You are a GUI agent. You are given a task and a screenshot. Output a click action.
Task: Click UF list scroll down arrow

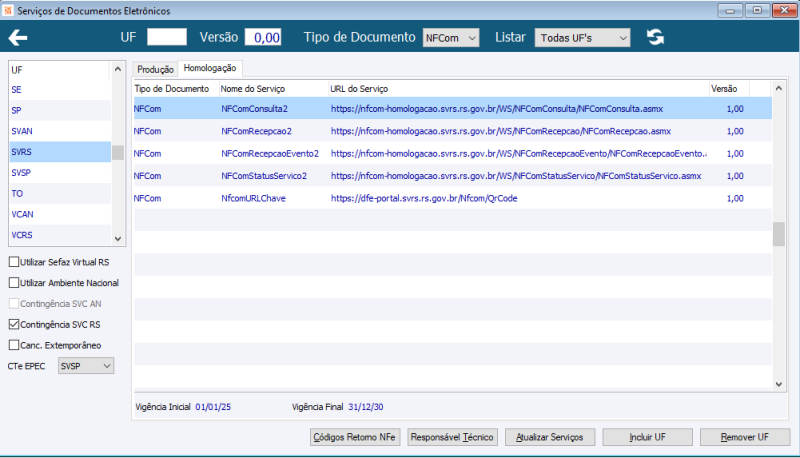pyautogui.click(x=118, y=239)
